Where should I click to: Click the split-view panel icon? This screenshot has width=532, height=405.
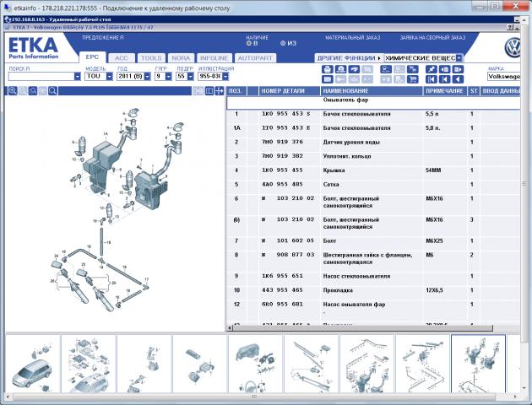coord(209,91)
